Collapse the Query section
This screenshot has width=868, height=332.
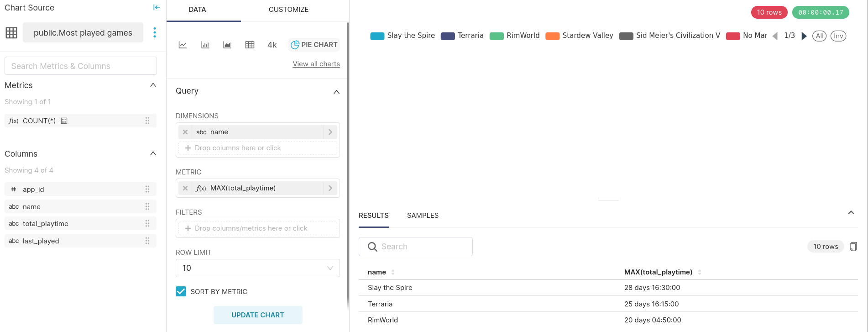click(x=336, y=92)
